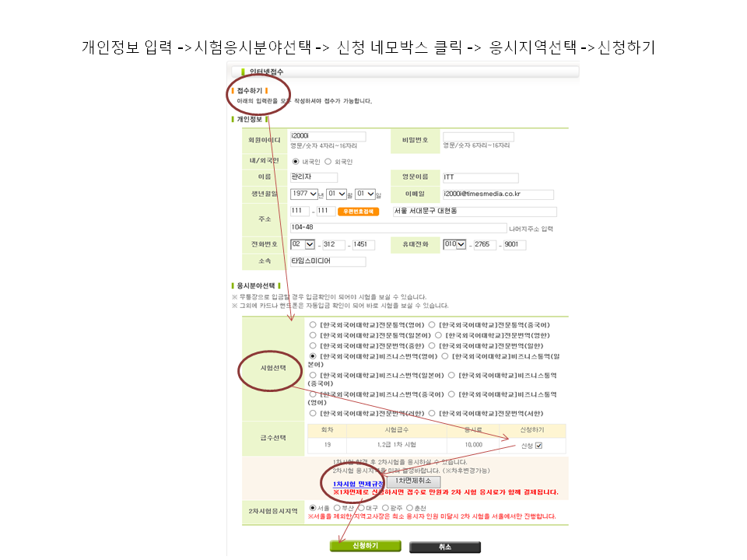
Task: Select the 내국인 radio button
Action: coord(296,162)
